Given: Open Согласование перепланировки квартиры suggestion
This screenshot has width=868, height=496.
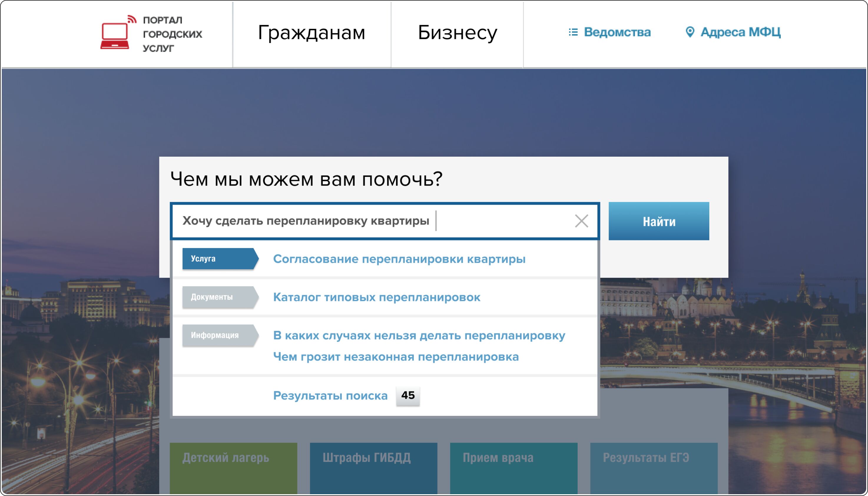Looking at the screenshot, I should (399, 259).
